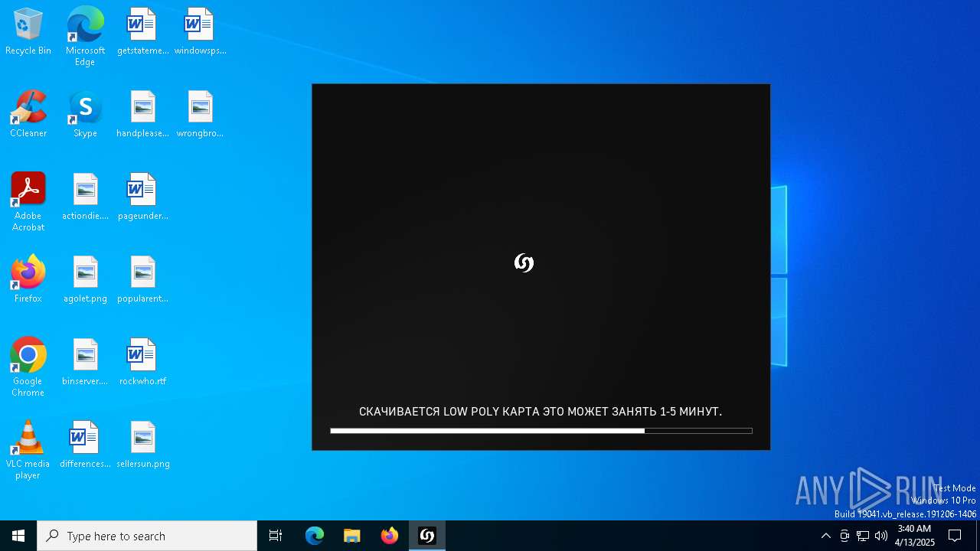980x551 pixels.
Task: Select the agolet.png file icon
Action: 85,279
